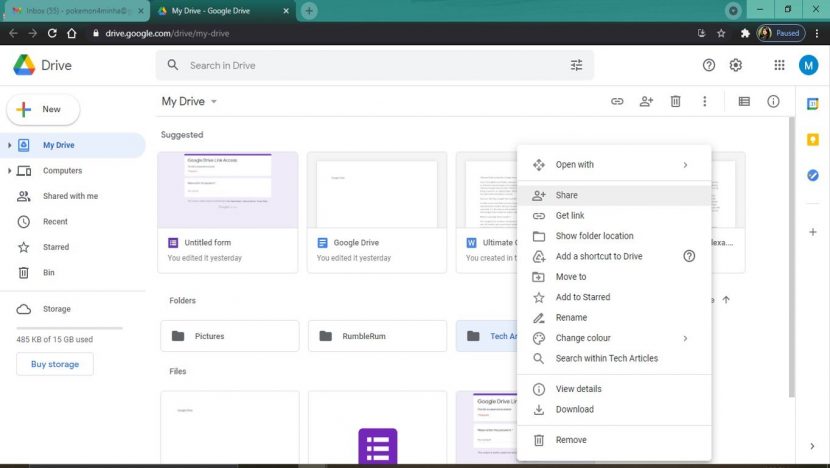This screenshot has height=468, width=830.
Task: Select Show folder location
Action: tap(614, 236)
